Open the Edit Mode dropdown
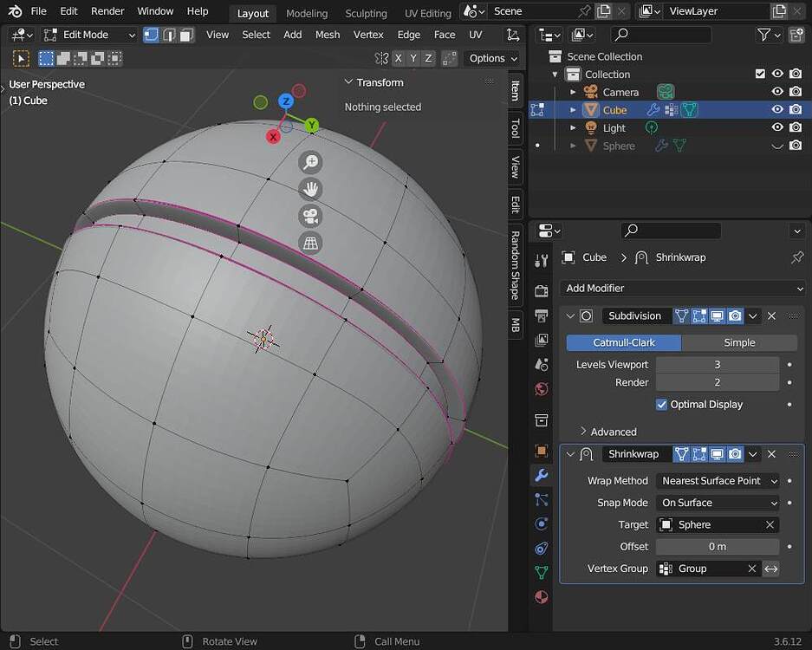This screenshot has height=650, width=812. pos(89,35)
